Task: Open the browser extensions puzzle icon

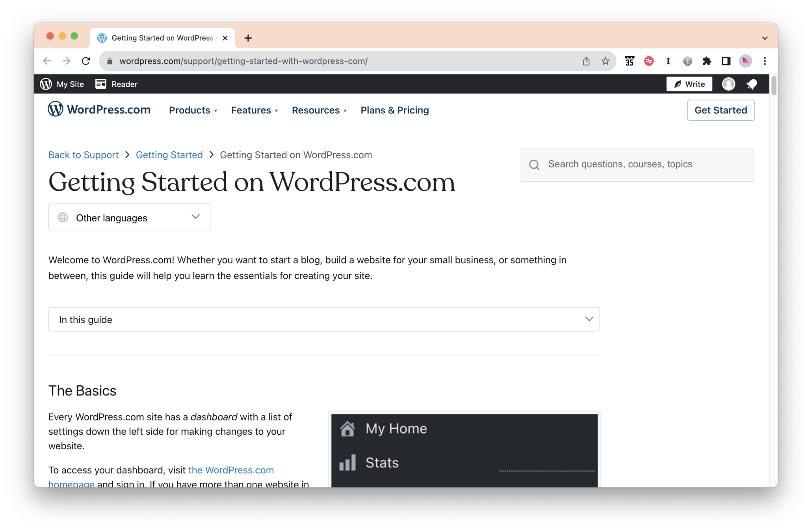Action: point(706,61)
